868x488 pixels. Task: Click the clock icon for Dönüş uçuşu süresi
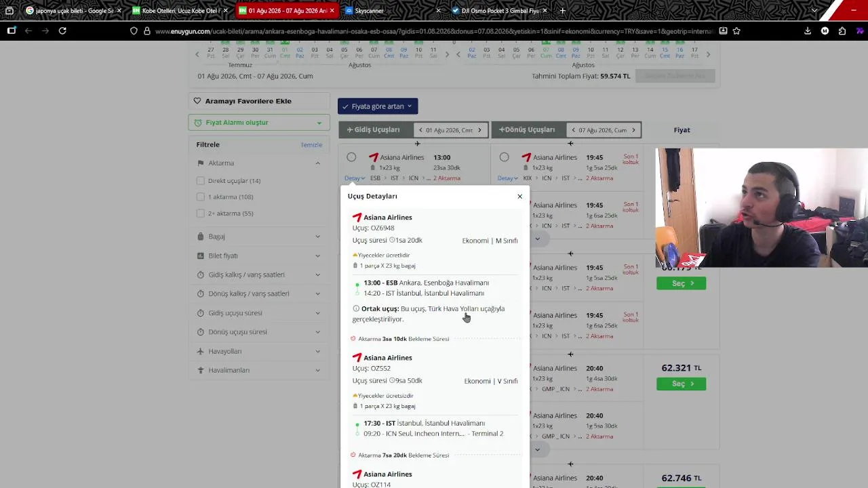(201, 332)
